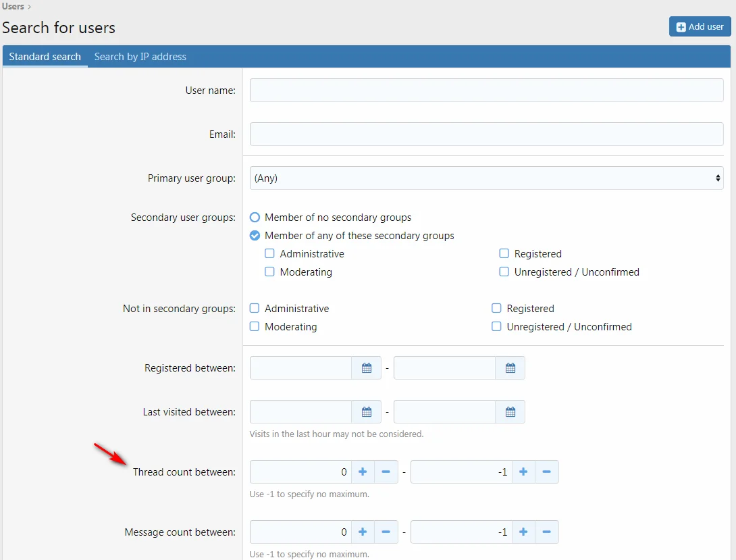Open calendar for Registered between start date
Screen dimensions: 736x560
(x=366, y=368)
